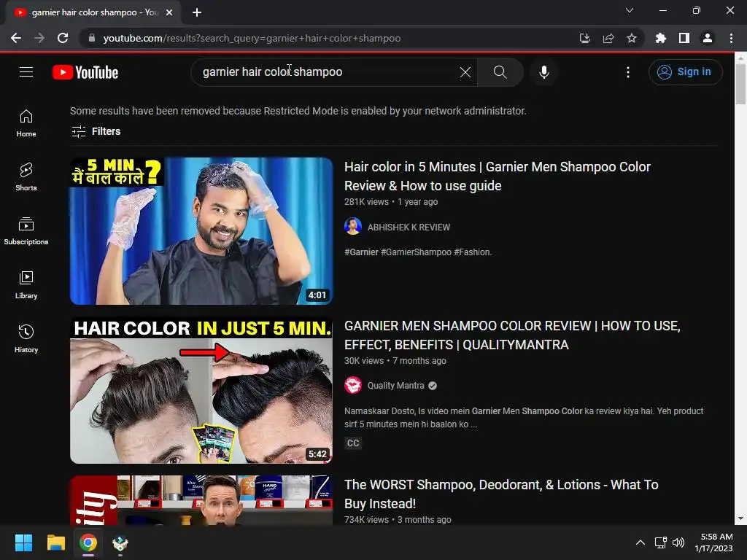Open Library in sidebar
This screenshot has width=747, height=560.
click(26, 285)
